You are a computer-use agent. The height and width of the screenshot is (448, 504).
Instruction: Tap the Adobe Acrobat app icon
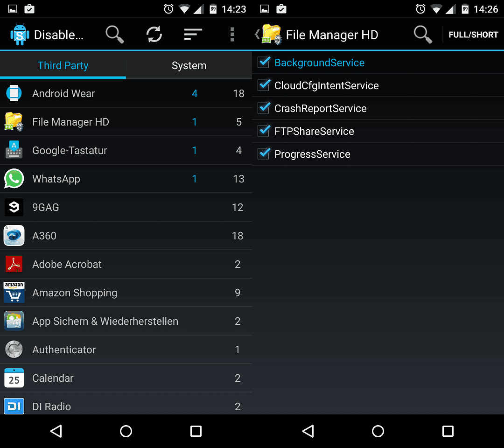(x=14, y=264)
